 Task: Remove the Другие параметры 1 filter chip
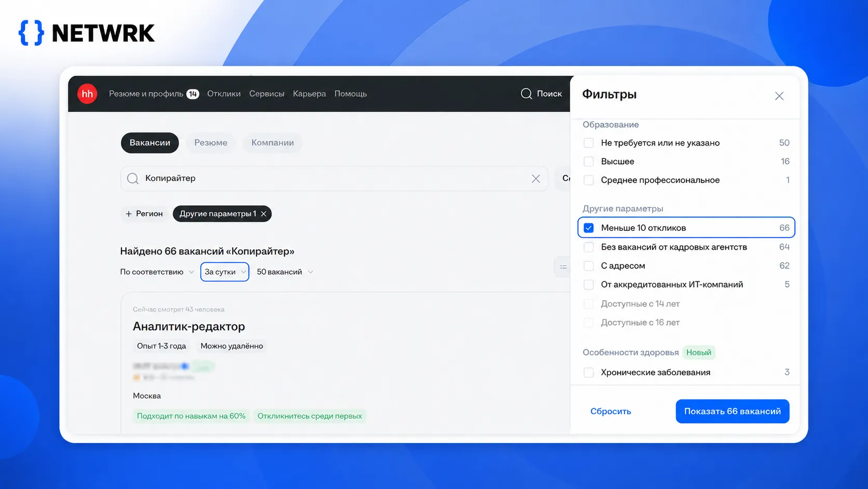tap(264, 214)
